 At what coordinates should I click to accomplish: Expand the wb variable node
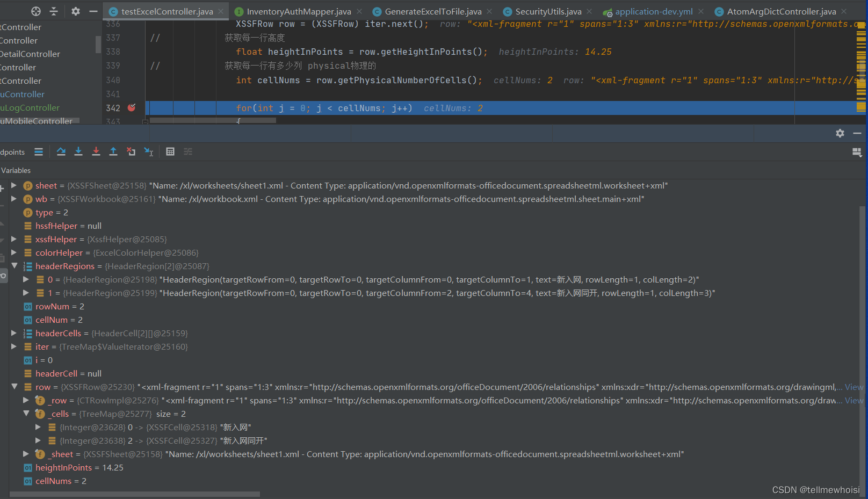point(14,199)
